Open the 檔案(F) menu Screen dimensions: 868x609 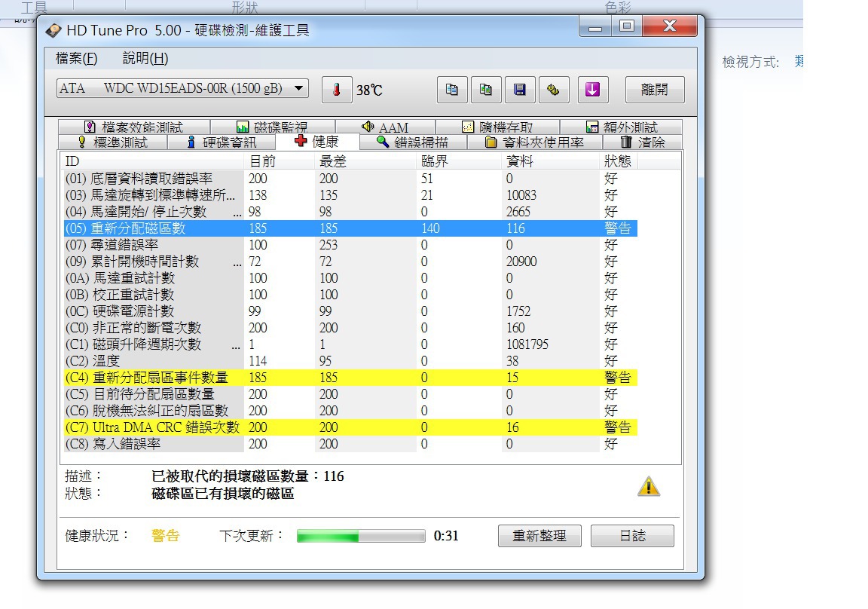click(76, 58)
